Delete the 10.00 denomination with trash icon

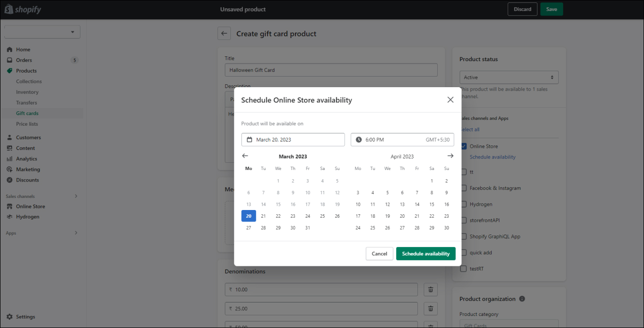click(x=430, y=289)
